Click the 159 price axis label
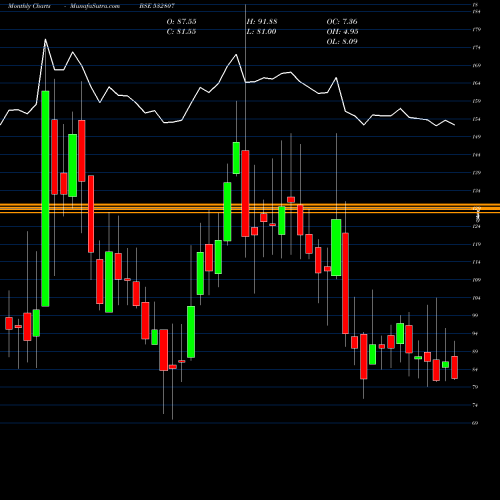500x500 pixels. [x=477, y=101]
